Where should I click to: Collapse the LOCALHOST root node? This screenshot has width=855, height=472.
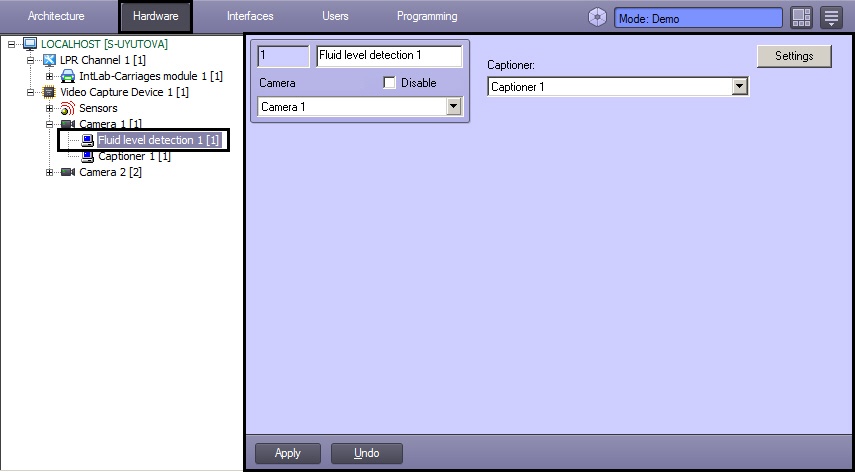tap(11, 44)
